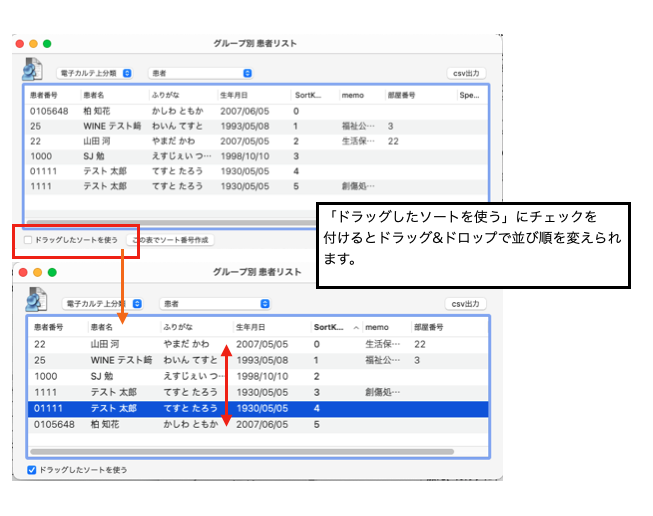Viewport: 653px width, 516px height.
Task: Enable the unchecked ドラッグしたソートを使う checkbox
Action: pos(28,240)
